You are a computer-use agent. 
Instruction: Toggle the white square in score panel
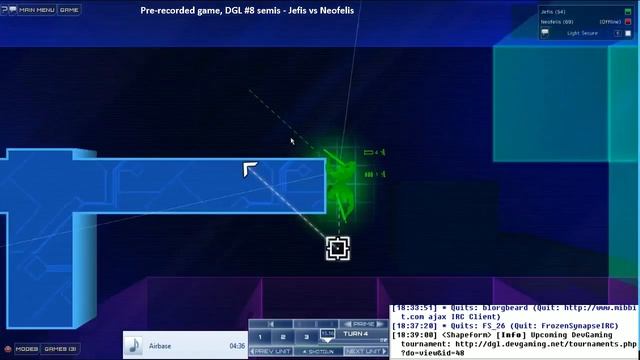628,33
